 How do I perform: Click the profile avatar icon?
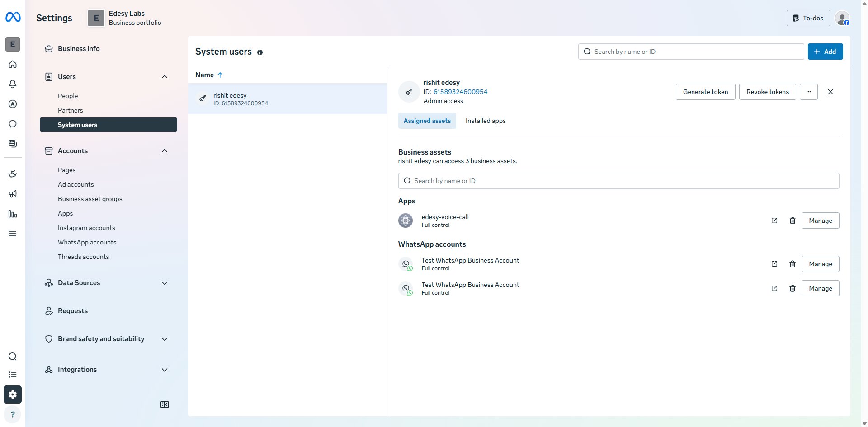point(842,18)
